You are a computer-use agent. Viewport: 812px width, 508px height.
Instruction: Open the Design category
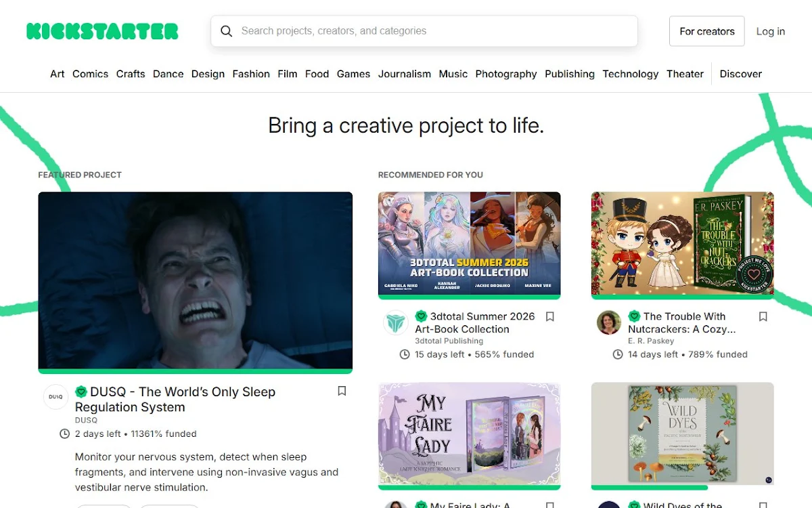pyautogui.click(x=208, y=74)
